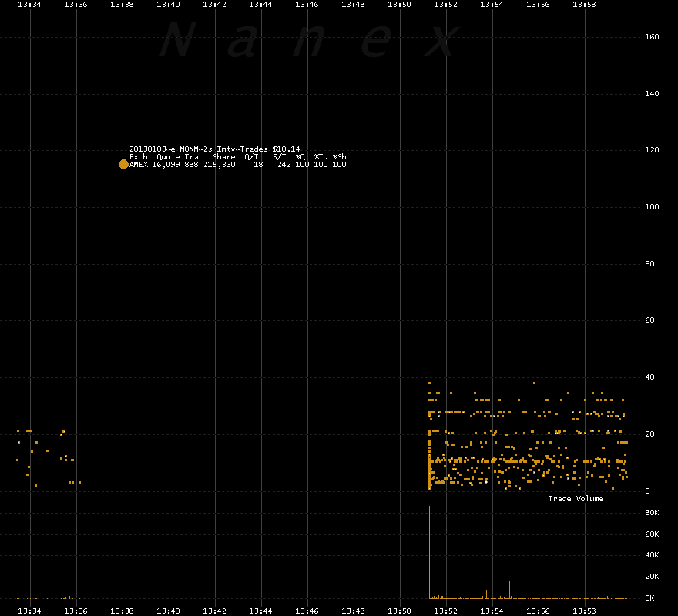Click the '60K' volume axis label
Image resolution: width=678 pixels, height=616 pixels.
click(x=652, y=534)
